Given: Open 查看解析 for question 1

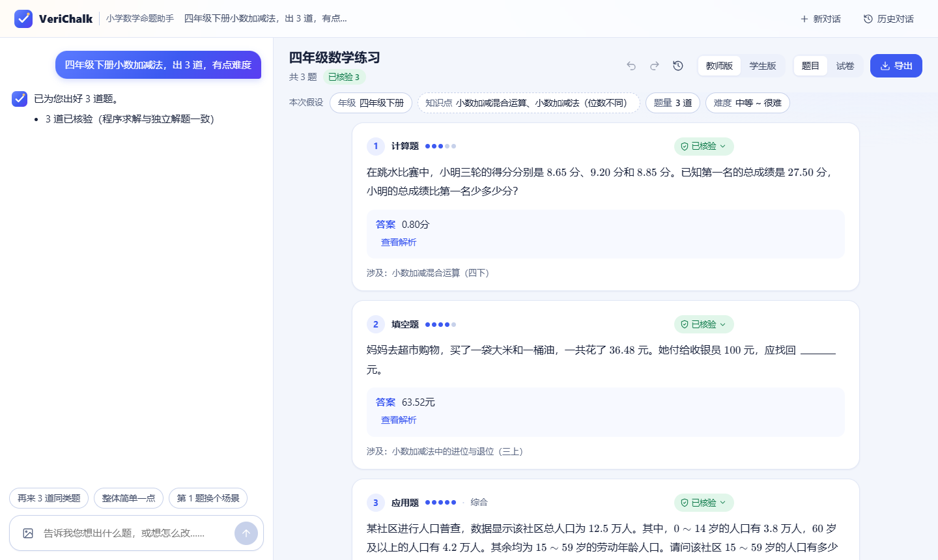Looking at the screenshot, I should pyautogui.click(x=399, y=242).
